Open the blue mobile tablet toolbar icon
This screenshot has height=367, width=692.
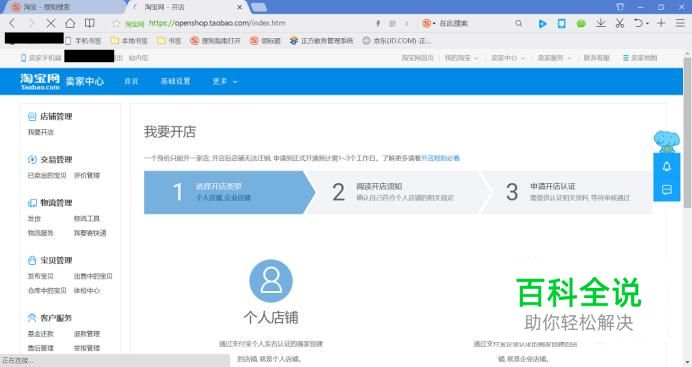click(x=561, y=23)
